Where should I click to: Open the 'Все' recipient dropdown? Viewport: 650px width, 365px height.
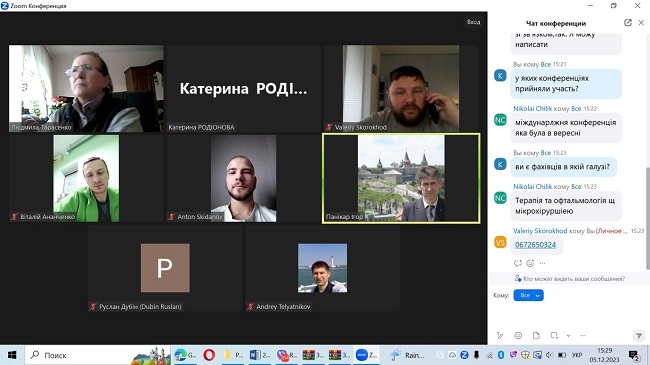tap(529, 295)
